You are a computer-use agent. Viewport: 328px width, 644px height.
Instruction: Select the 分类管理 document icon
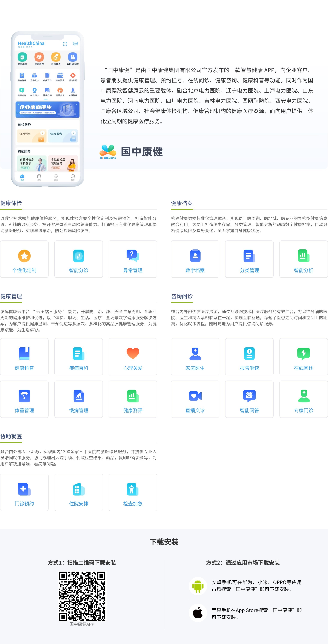pos(249,256)
